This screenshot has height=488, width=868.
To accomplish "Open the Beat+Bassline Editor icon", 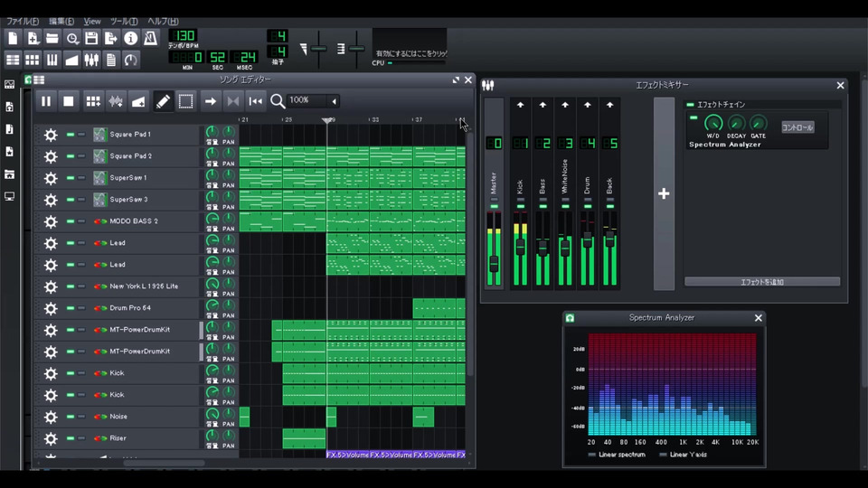I will point(33,60).
